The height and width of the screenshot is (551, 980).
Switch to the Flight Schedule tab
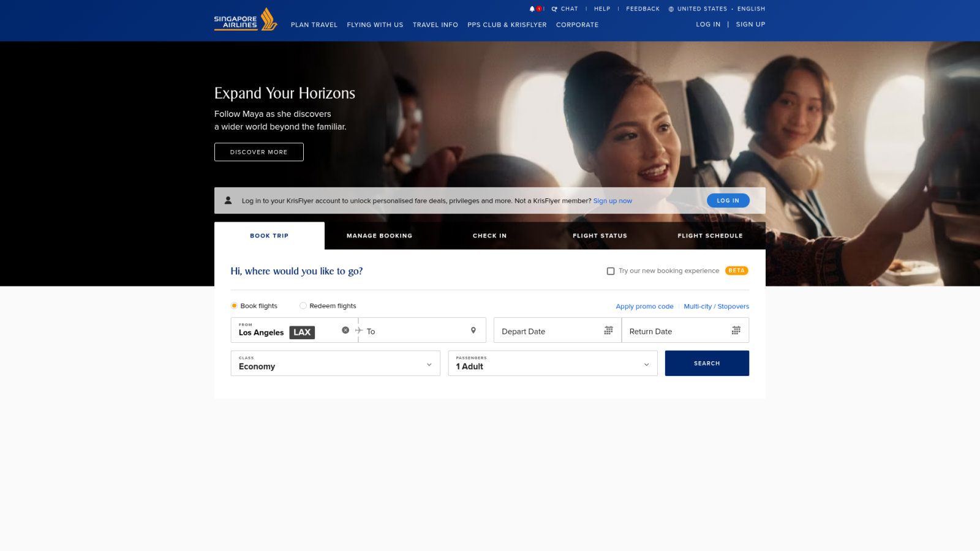point(710,236)
